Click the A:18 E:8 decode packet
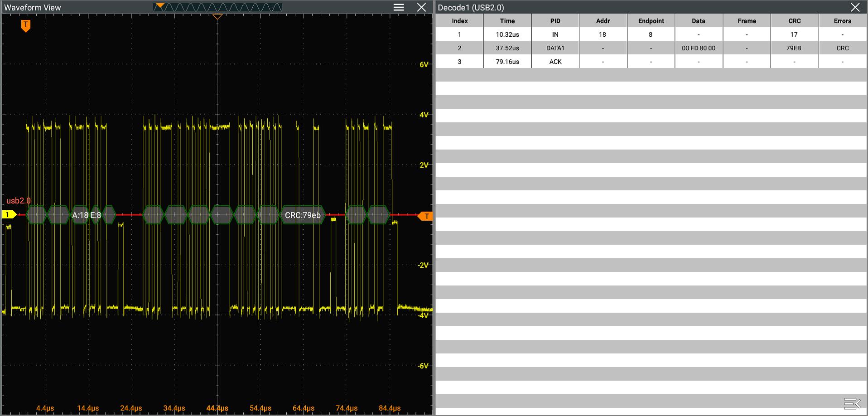Image resolution: width=868 pixels, height=416 pixels. coord(87,215)
